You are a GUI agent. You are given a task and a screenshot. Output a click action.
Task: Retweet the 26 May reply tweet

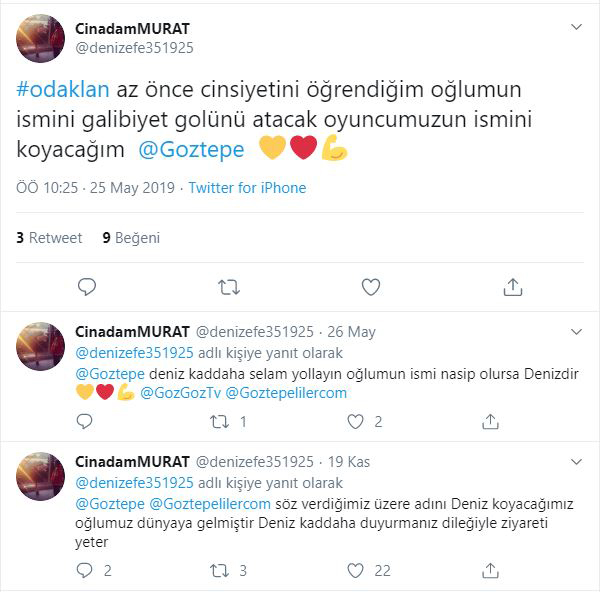(220, 422)
